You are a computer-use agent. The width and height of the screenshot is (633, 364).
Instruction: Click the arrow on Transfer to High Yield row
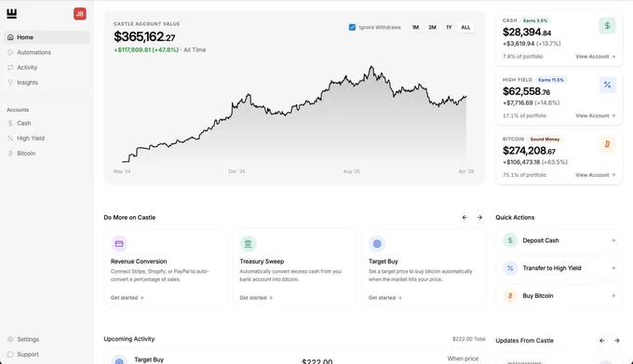click(613, 268)
